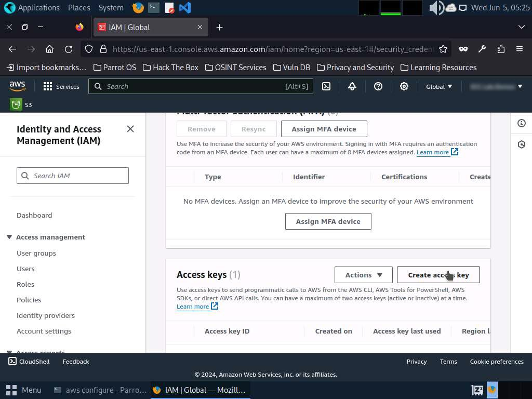Open the AWS support help icon

point(378,87)
